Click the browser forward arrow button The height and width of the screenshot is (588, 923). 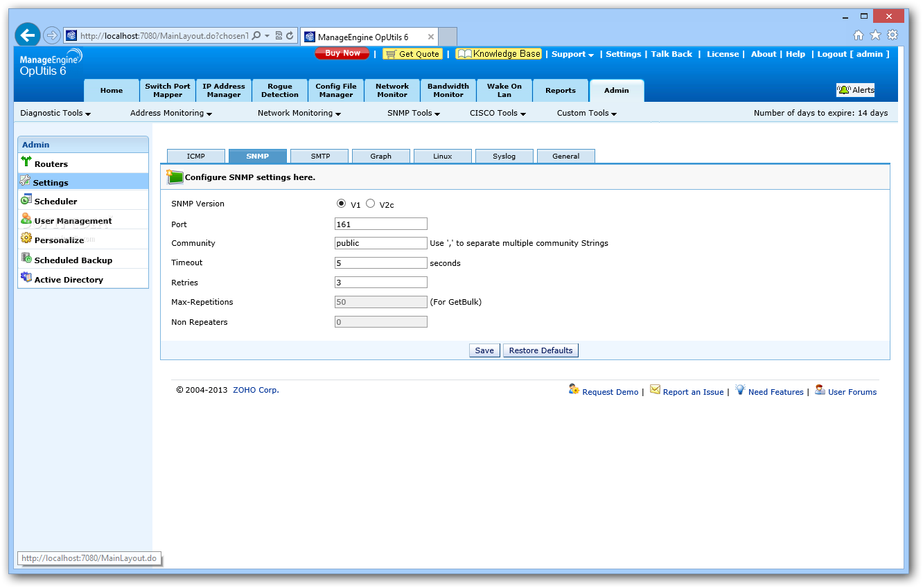pos(52,35)
